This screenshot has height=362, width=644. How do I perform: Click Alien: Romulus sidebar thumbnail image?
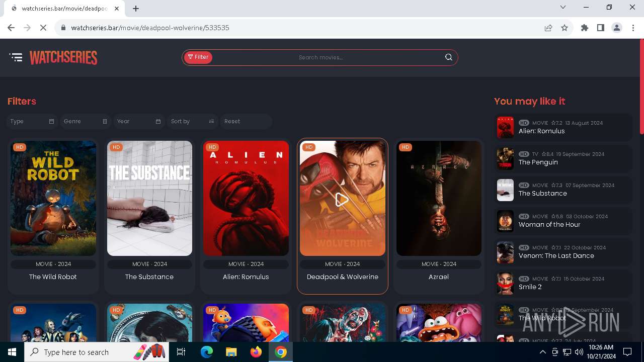[x=505, y=127]
